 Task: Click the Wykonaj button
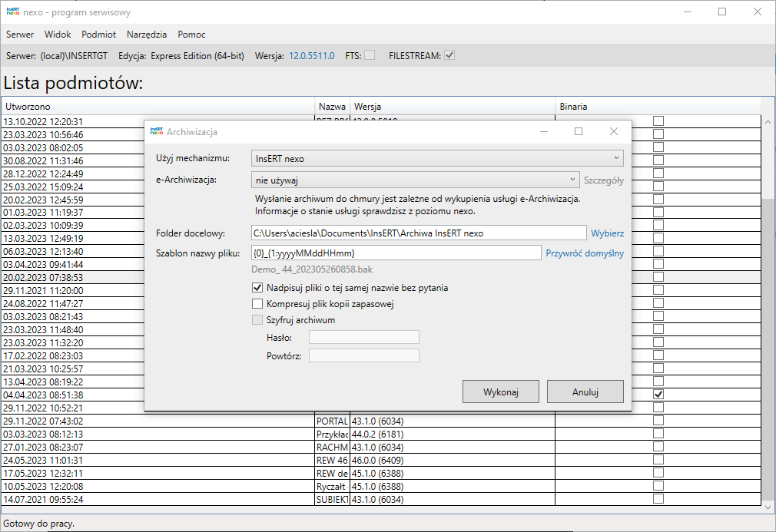(x=501, y=392)
